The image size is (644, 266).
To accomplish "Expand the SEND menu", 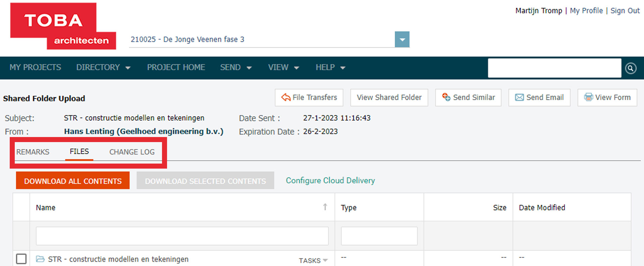I will (x=235, y=68).
